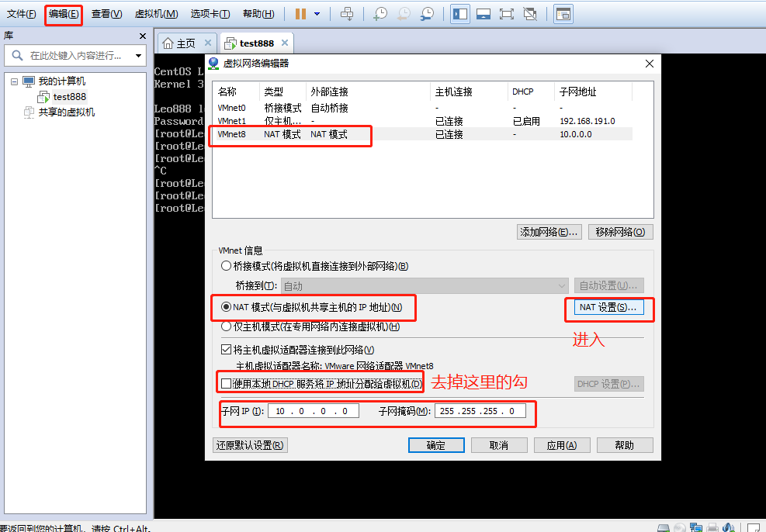
Task: Revert to snapshot using the clock-arrow icon
Action: point(404,14)
